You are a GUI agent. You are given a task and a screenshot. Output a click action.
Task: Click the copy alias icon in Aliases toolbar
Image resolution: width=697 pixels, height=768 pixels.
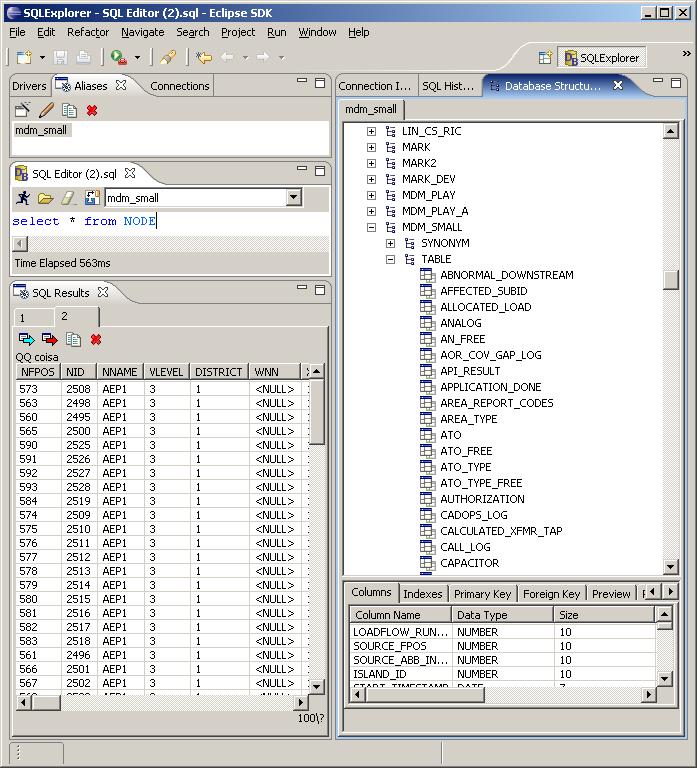pyautogui.click(x=69, y=111)
